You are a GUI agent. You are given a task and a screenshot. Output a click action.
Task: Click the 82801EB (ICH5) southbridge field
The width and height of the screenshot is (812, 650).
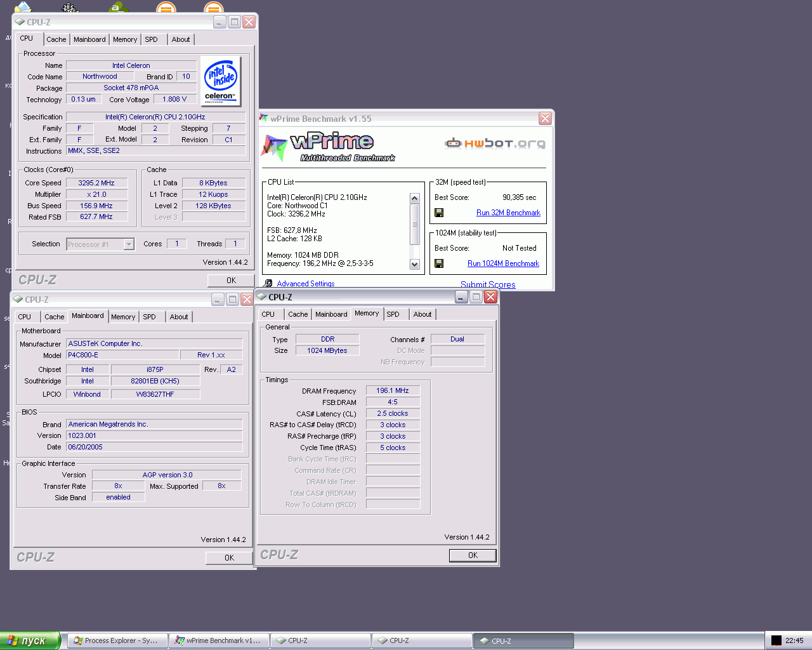pyautogui.click(x=155, y=381)
